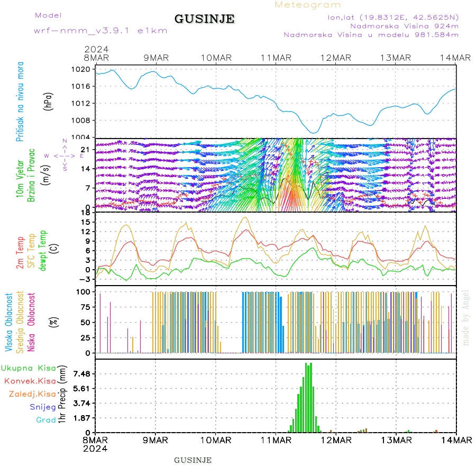Select the '9MAR' label on the top axis
Viewport: 476px width, 476px height.
[x=156, y=58]
